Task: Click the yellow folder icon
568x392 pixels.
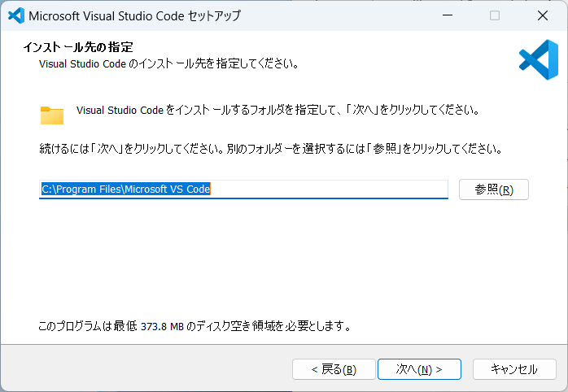Action: pyautogui.click(x=52, y=115)
